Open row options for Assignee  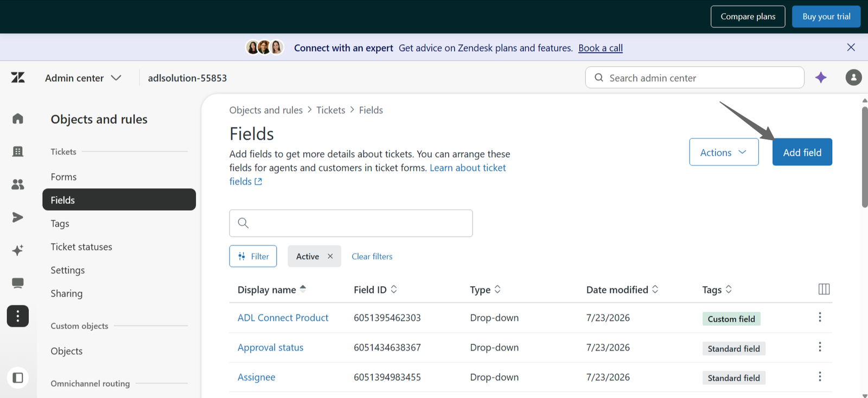pyautogui.click(x=820, y=377)
